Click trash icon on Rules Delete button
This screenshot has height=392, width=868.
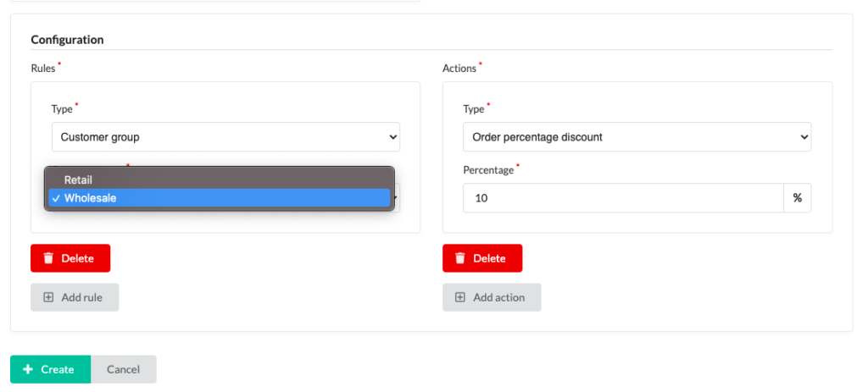point(48,258)
